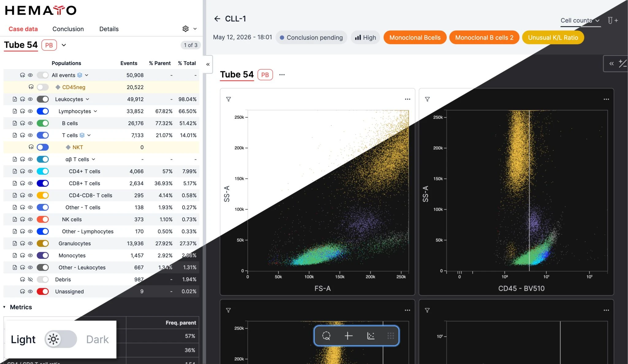Collapse the Metrics section triangle
628x364 pixels.
point(4,307)
